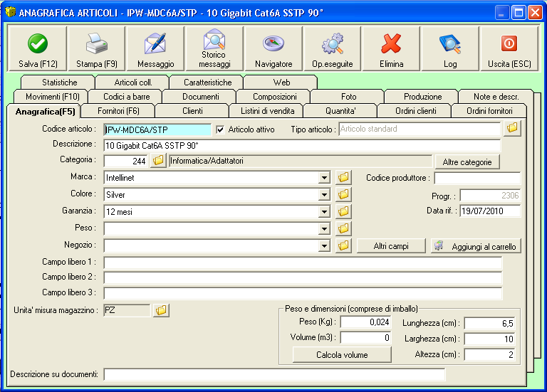Expand the Peso dropdown arrow
547x392 pixels.
324,229
